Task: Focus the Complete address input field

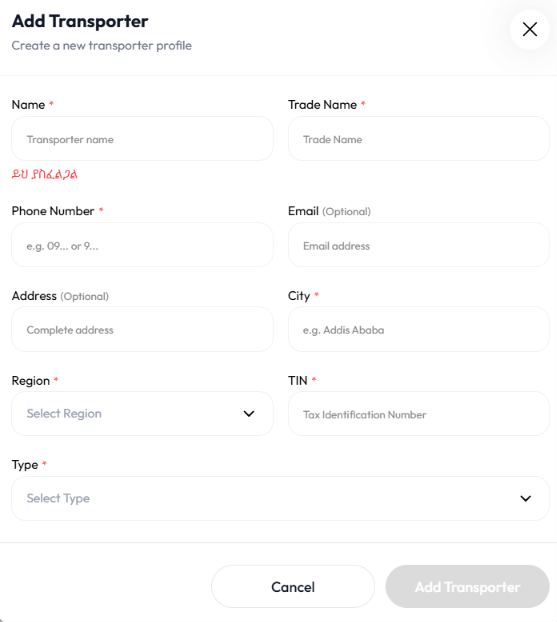Action: pyautogui.click(x=142, y=329)
